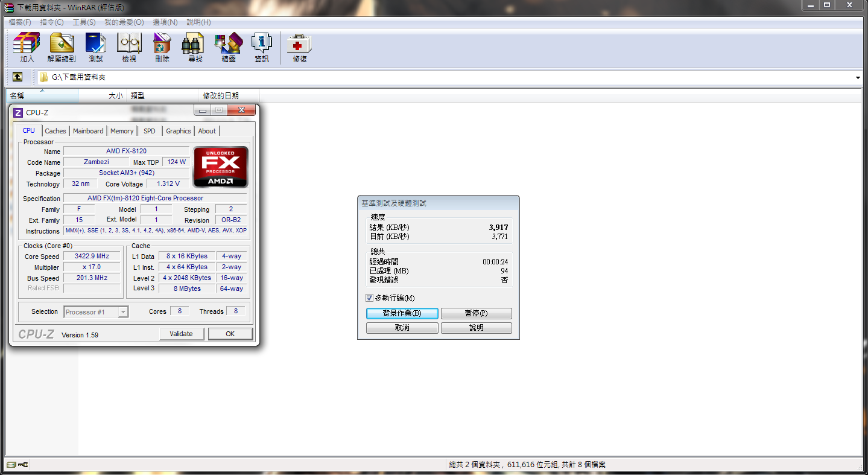Click the Socket AM3+ (942) package value
868x475 pixels.
coord(126,173)
